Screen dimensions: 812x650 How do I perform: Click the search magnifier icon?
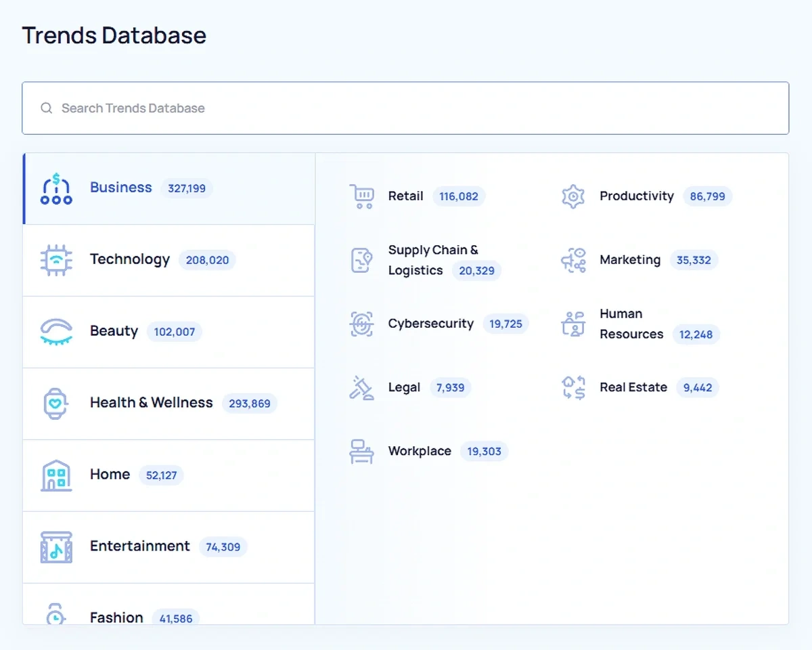pyautogui.click(x=46, y=108)
